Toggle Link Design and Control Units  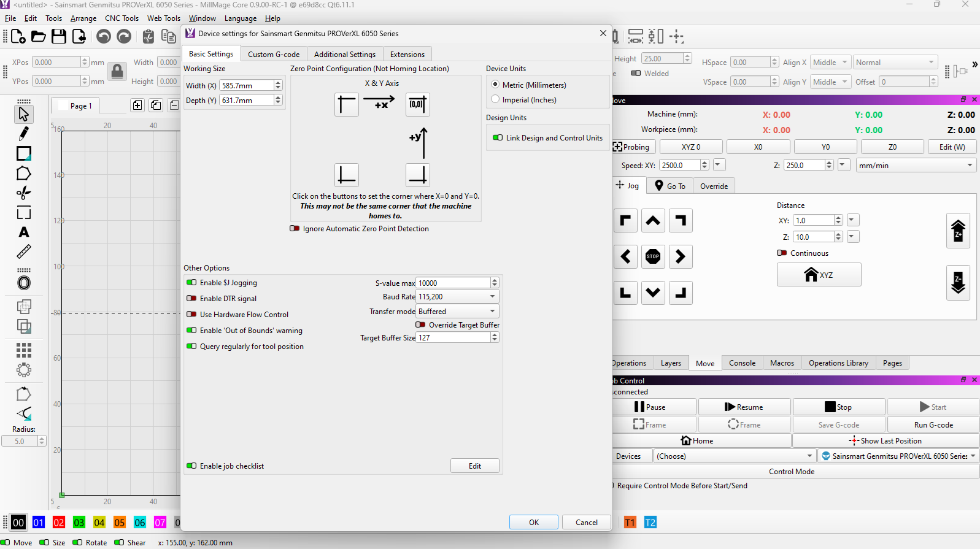(498, 138)
